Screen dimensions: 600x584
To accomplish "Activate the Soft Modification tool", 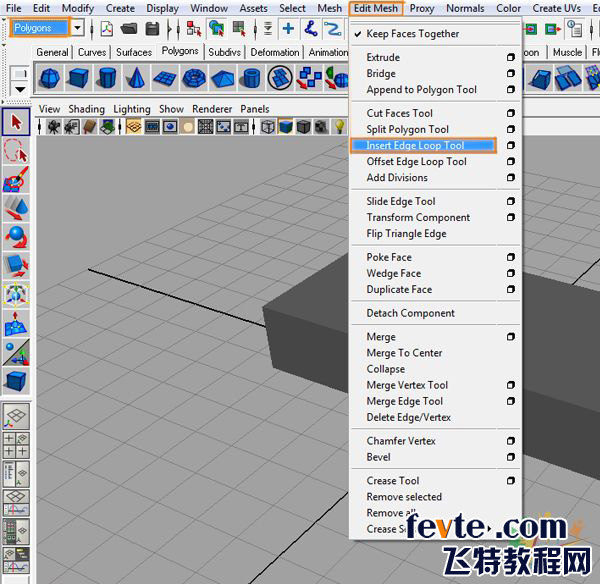I will (16, 324).
